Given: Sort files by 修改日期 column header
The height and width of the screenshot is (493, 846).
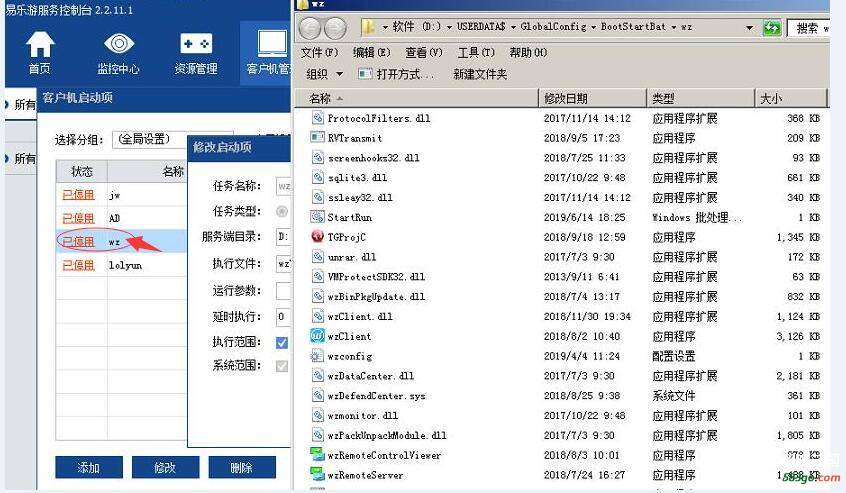Looking at the screenshot, I should pos(592,98).
